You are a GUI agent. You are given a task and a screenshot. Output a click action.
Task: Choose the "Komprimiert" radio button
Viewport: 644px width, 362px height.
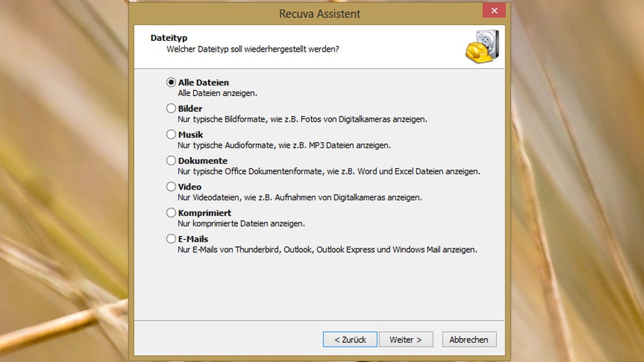(x=171, y=213)
